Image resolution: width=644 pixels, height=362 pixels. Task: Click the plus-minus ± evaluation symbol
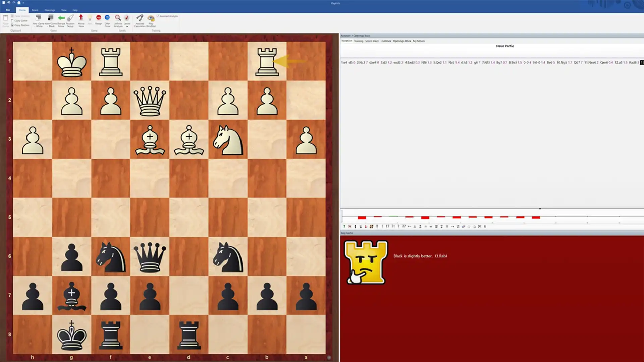pyautogui.click(x=415, y=226)
